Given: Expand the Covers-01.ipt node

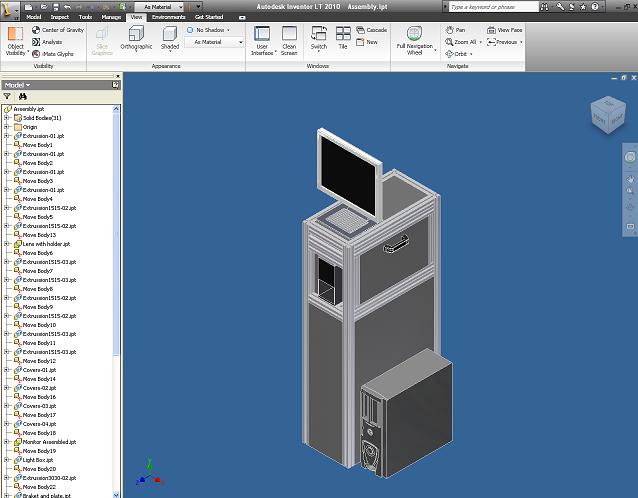Looking at the screenshot, I should 7,370.
